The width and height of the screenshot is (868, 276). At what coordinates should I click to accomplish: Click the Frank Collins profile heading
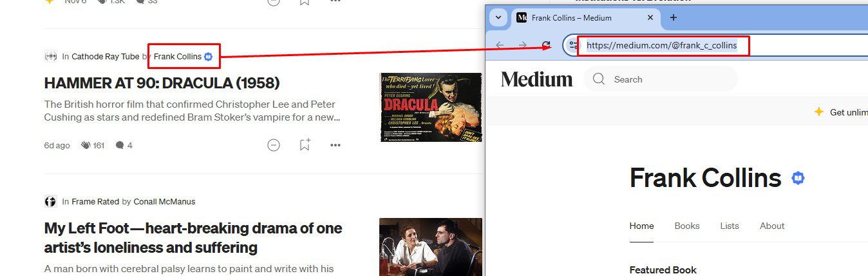pyautogui.click(x=705, y=178)
